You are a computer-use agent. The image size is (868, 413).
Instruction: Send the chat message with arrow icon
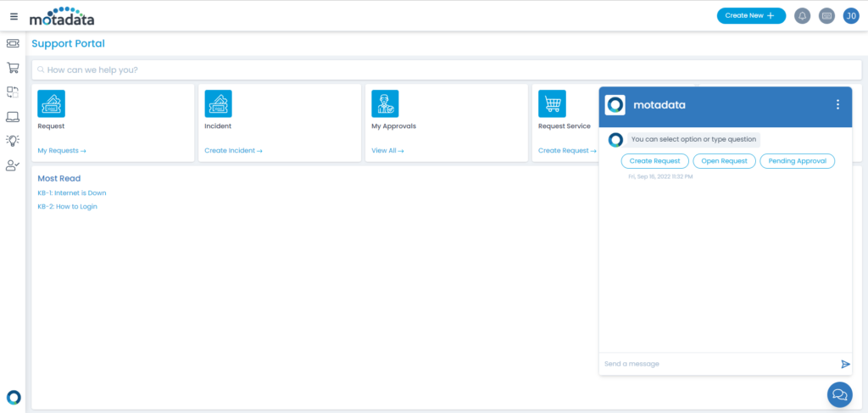coord(845,364)
